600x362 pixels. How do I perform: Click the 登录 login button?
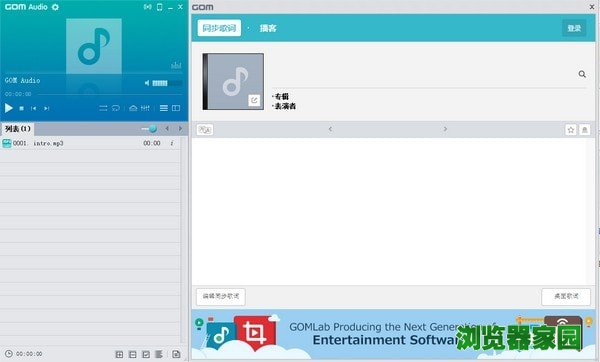pyautogui.click(x=574, y=28)
